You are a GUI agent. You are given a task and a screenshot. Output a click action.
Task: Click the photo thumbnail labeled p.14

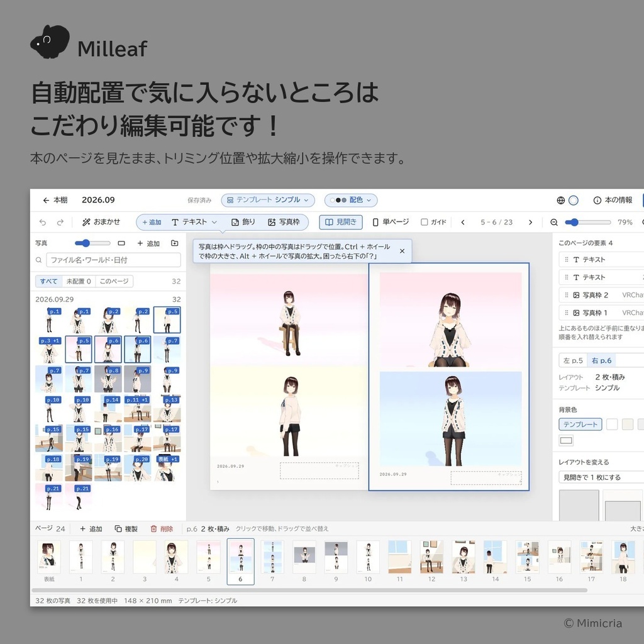108,409
